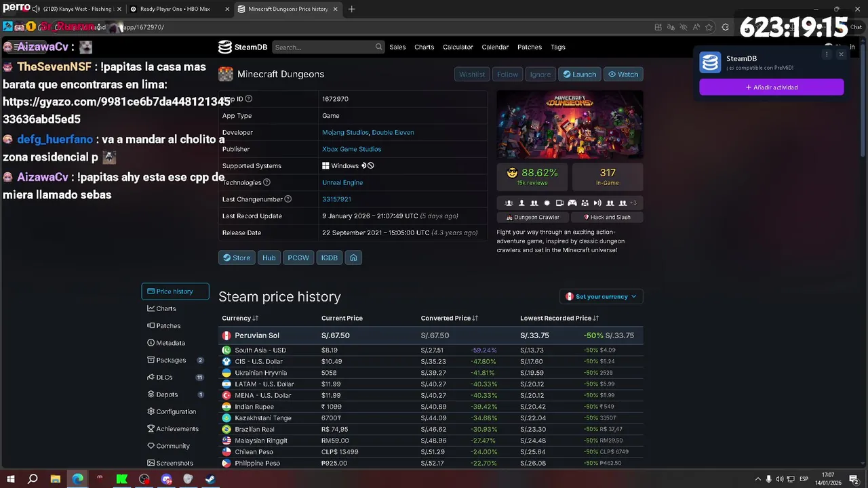Screen dimensions: 868x488
Task: Sort by the Converted Price column
Action: (449, 318)
